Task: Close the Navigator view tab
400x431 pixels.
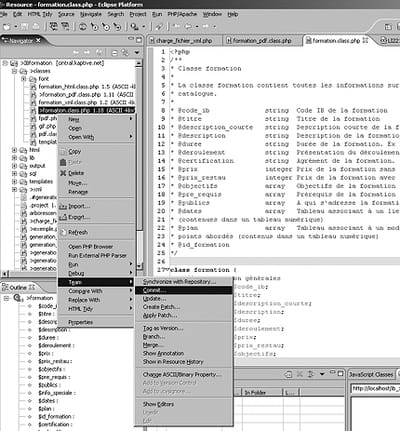Action: [38, 40]
